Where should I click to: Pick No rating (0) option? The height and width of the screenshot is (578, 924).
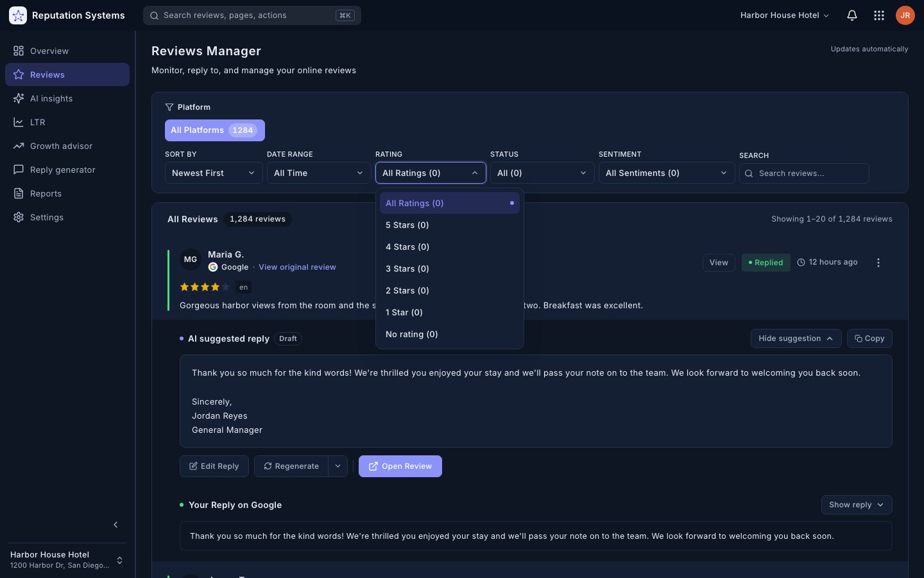[450, 334]
